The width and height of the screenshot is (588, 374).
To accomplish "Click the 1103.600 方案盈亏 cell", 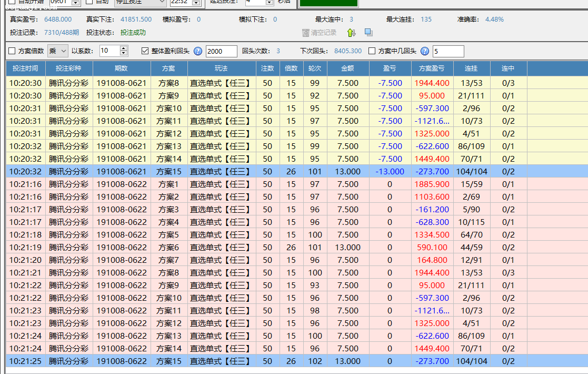I will click(x=432, y=197).
